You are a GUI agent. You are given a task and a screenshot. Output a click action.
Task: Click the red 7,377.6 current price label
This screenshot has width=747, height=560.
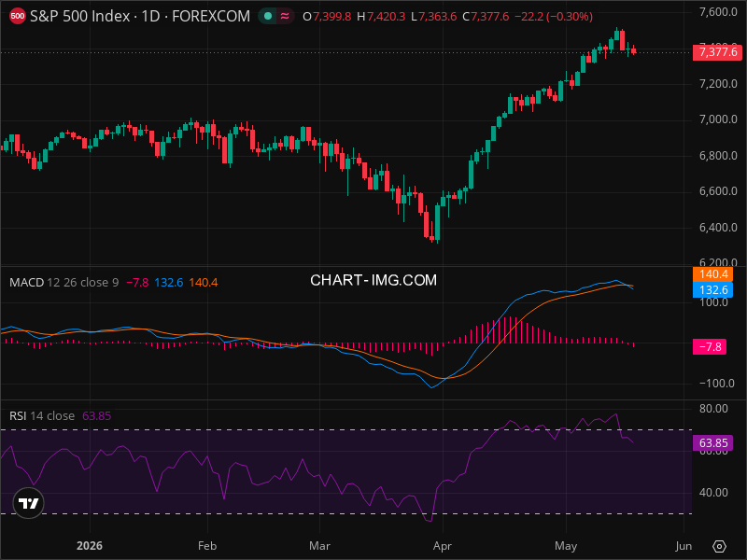(x=717, y=52)
